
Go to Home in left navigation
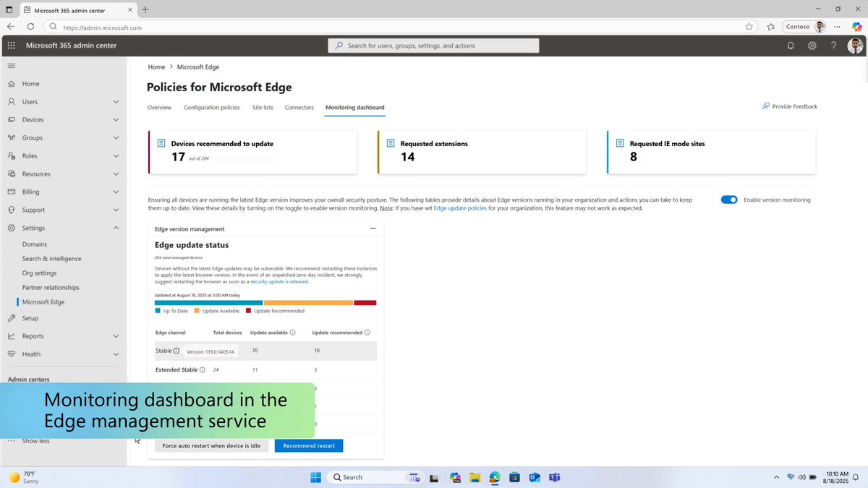pos(30,84)
